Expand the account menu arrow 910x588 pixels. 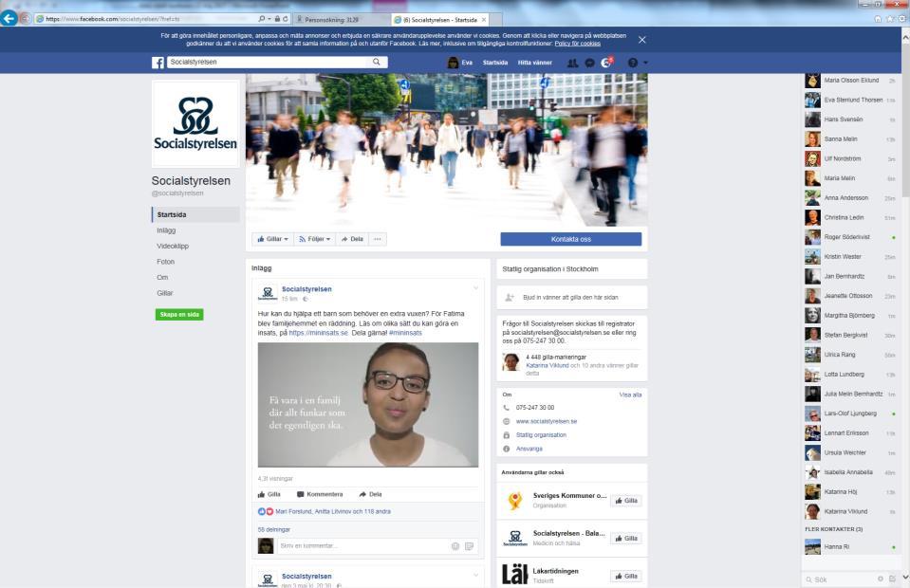point(645,63)
